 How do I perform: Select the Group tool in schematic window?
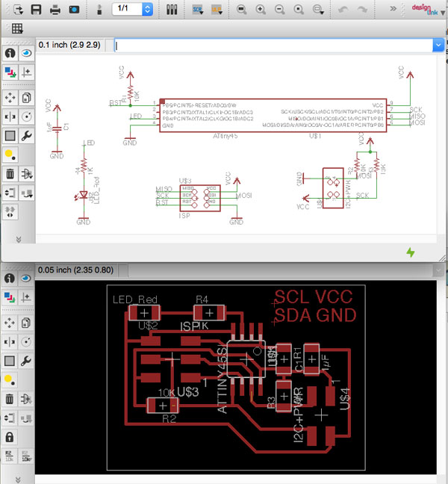[x=10, y=136]
